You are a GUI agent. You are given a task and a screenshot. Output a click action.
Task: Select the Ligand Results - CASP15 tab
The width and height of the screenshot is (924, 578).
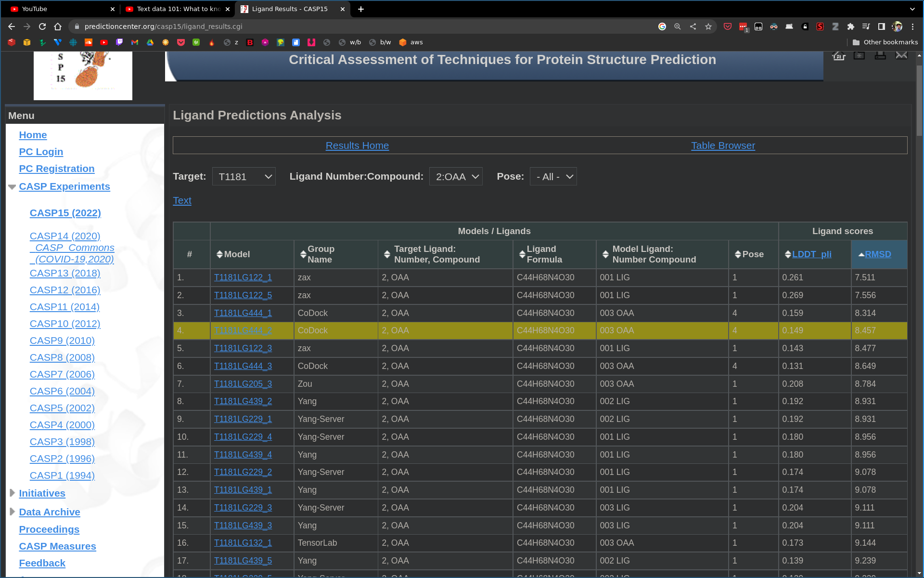click(292, 9)
